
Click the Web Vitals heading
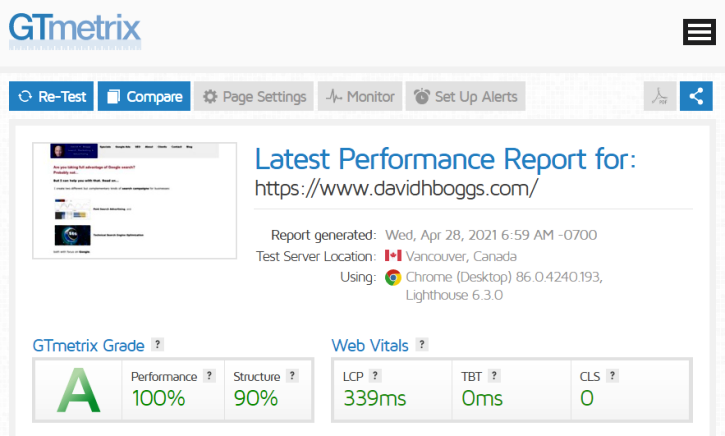(x=370, y=346)
